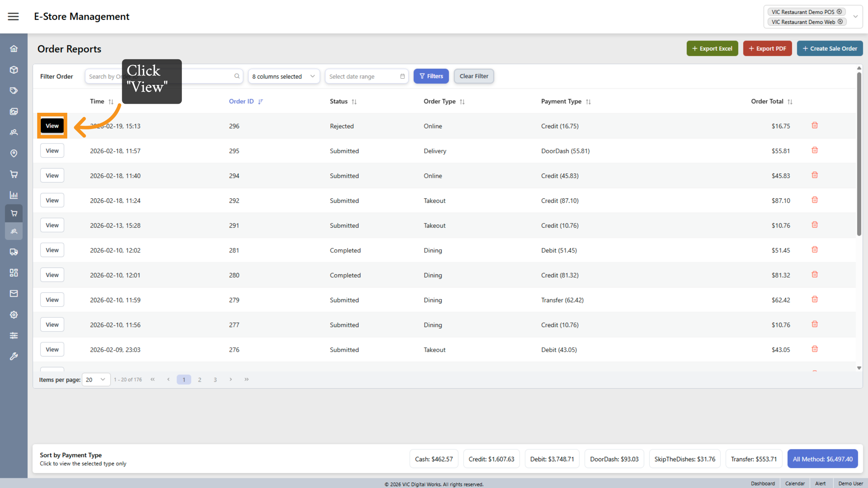Open the hamburger menu icon

[13, 16]
